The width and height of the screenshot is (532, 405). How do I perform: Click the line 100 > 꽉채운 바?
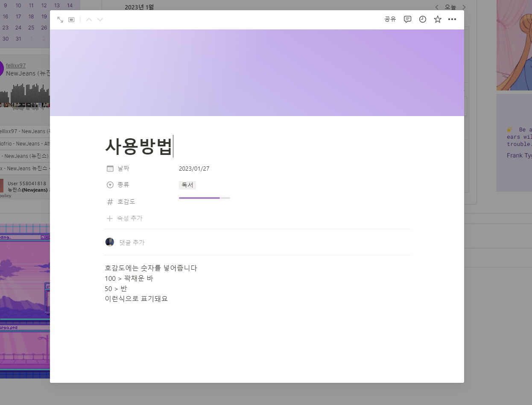click(129, 278)
